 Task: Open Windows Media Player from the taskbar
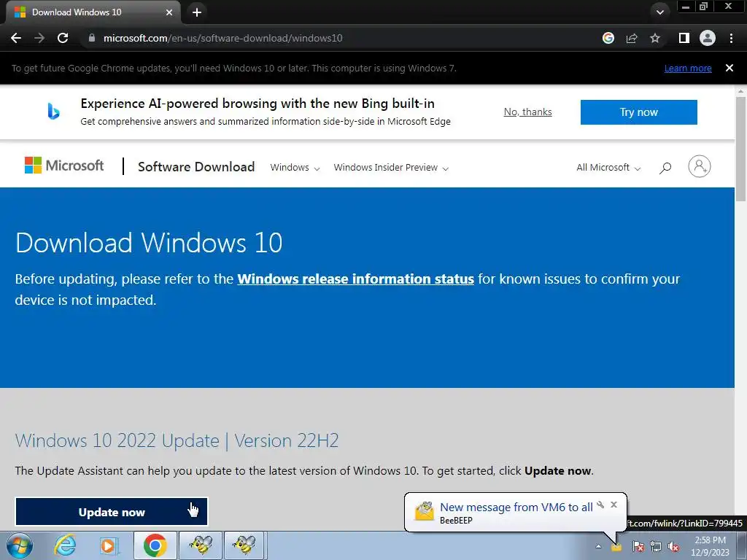pyautogui.click(x=109, y=545)
